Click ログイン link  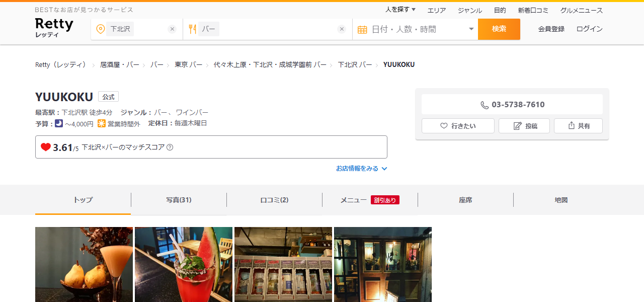(590, 29)
